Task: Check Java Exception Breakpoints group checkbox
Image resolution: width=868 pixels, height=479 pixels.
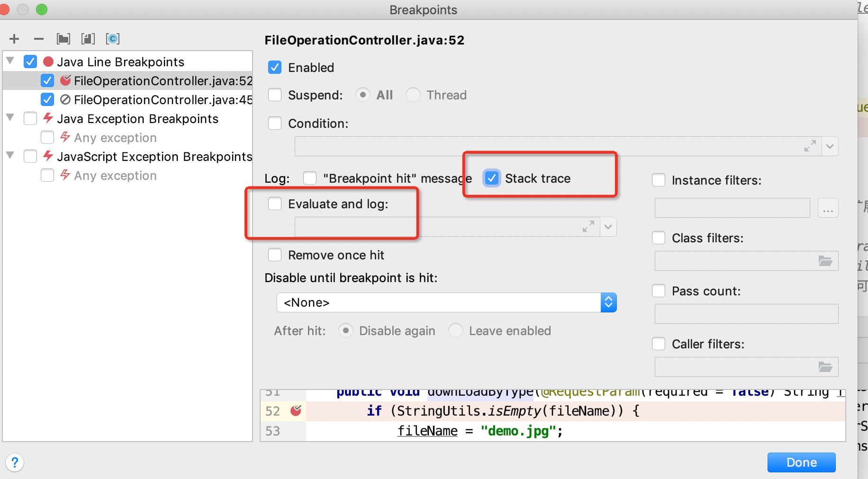Action: 30,118
